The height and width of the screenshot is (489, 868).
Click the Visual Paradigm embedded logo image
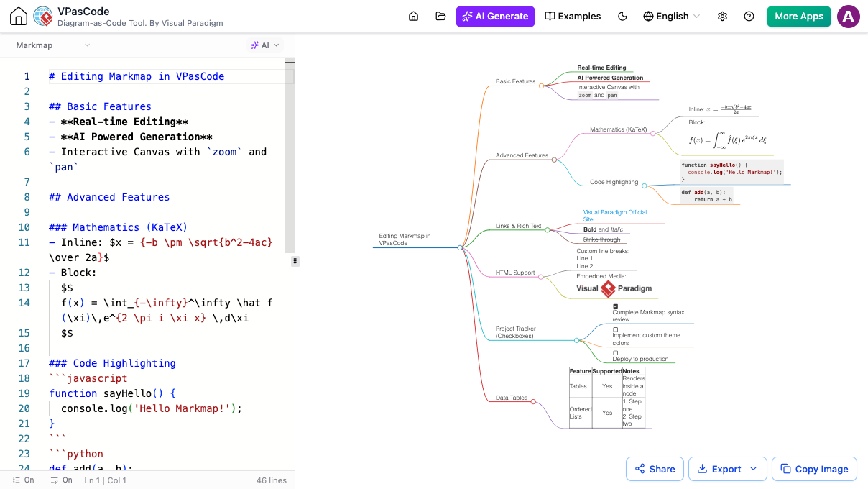coord(614,288)
